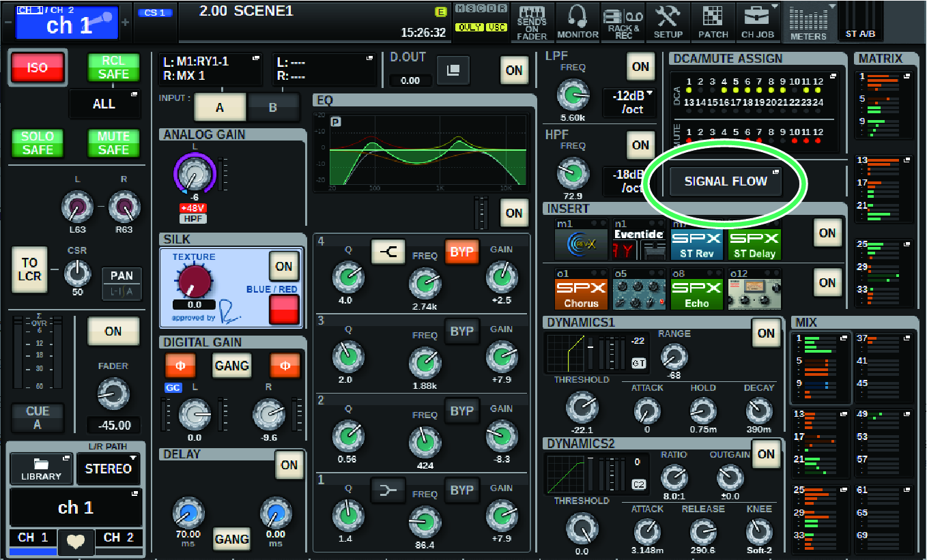Expand the CH JOB menu
927x560 pixels.
(x=758, y=20)
